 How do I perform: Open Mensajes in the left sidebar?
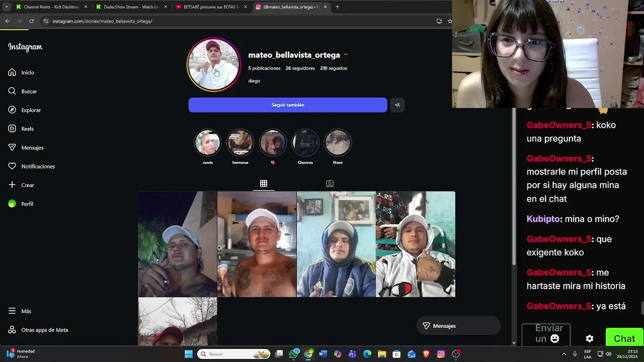click(26, 148)
